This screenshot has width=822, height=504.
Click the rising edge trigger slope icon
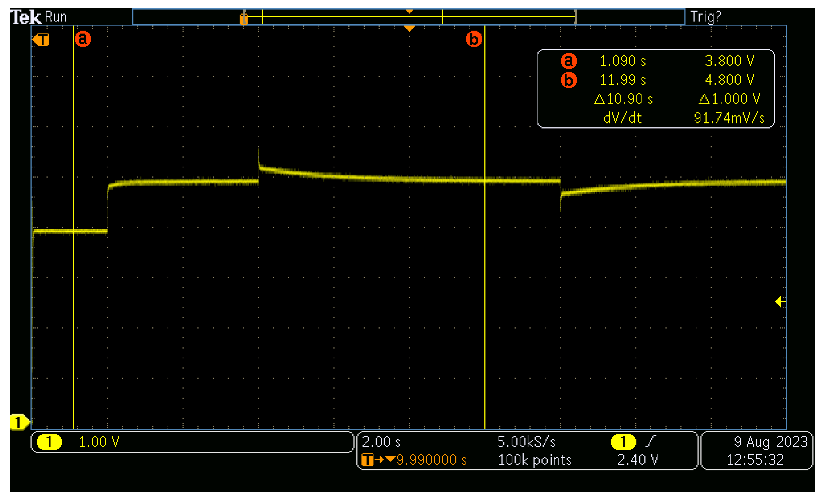(x=650, y=442)
